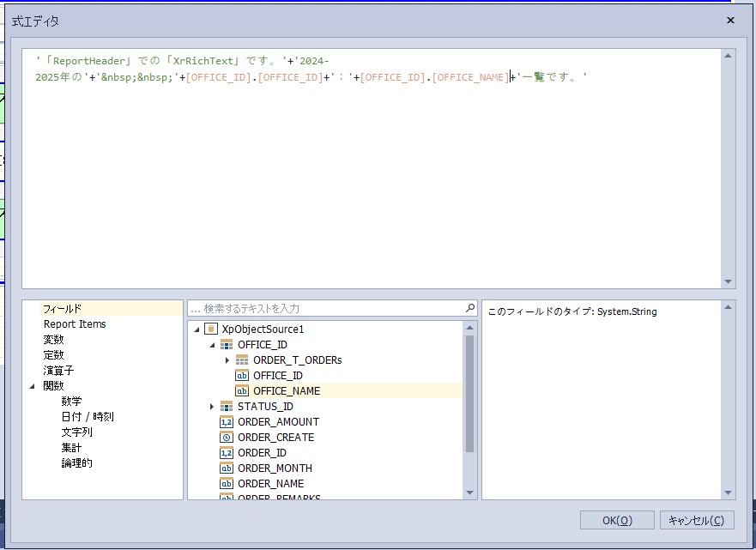Expand the STATUS_ID node
The width and height of the screenshot is (756, 550).
click(212, 407)
